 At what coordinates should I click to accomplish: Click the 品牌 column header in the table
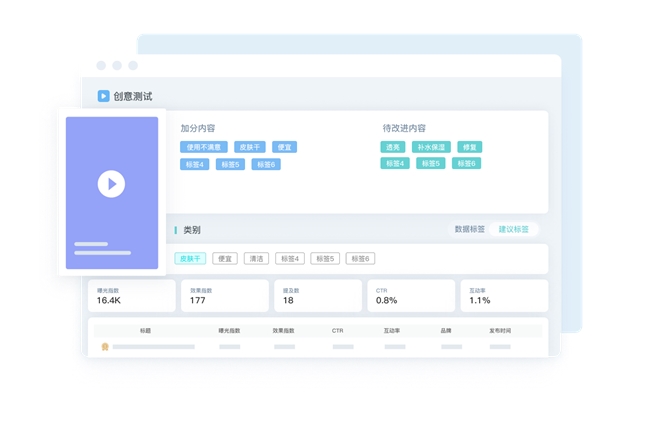tap(446, 330)
